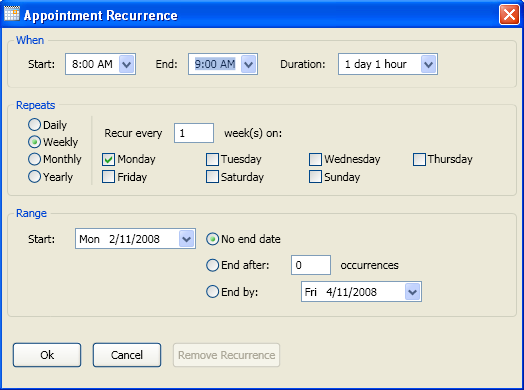Open the End by date dropdown
The height and width of the screenshot is (390, 524).
(412, 292)
